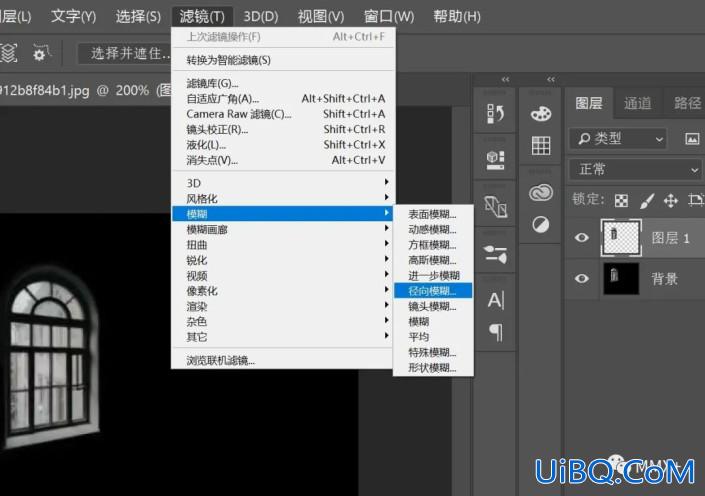This screenshot has width=705, height=496.
Task: Open the 选择(S) menu
Action: click(138, 17)
